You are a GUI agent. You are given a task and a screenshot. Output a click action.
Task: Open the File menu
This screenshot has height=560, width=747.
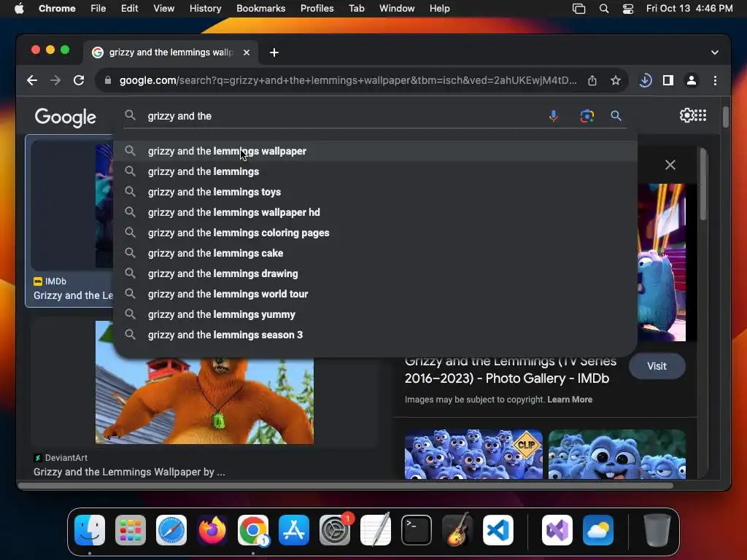[x=98, y=9]
